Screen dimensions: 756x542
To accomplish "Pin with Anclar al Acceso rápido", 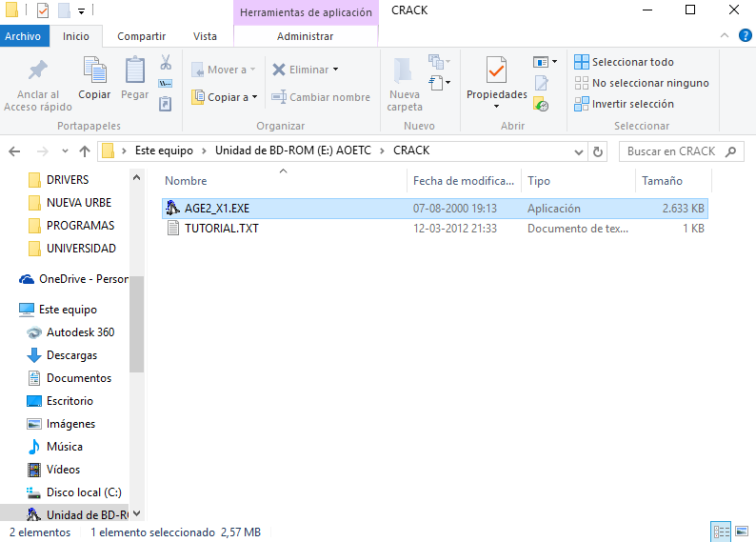I will pyautogui.click(x=38, y=86).
